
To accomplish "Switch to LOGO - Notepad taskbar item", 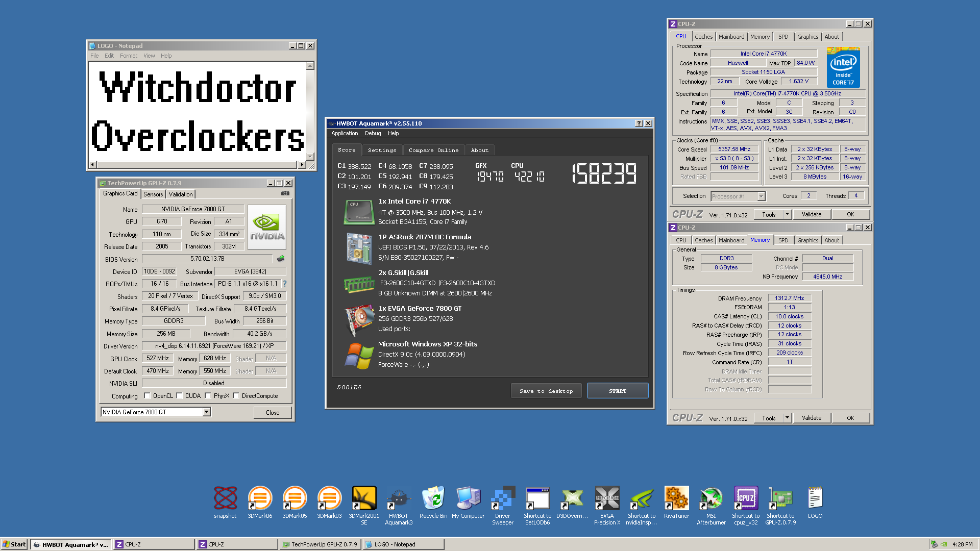I will click(403, 544).
